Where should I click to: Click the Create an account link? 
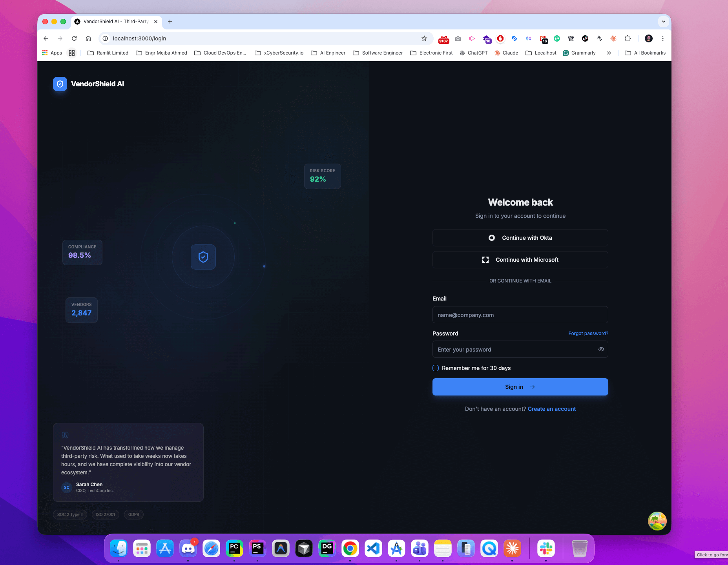[551, 408]
